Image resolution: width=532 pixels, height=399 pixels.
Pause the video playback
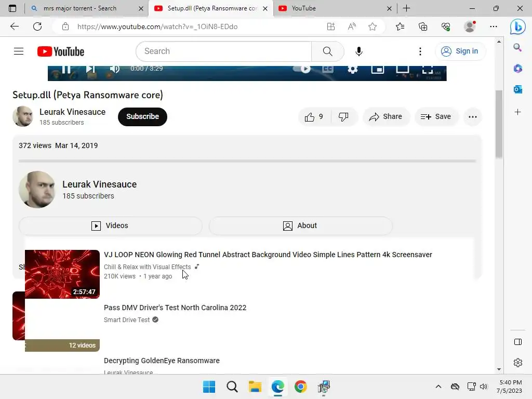66,69
